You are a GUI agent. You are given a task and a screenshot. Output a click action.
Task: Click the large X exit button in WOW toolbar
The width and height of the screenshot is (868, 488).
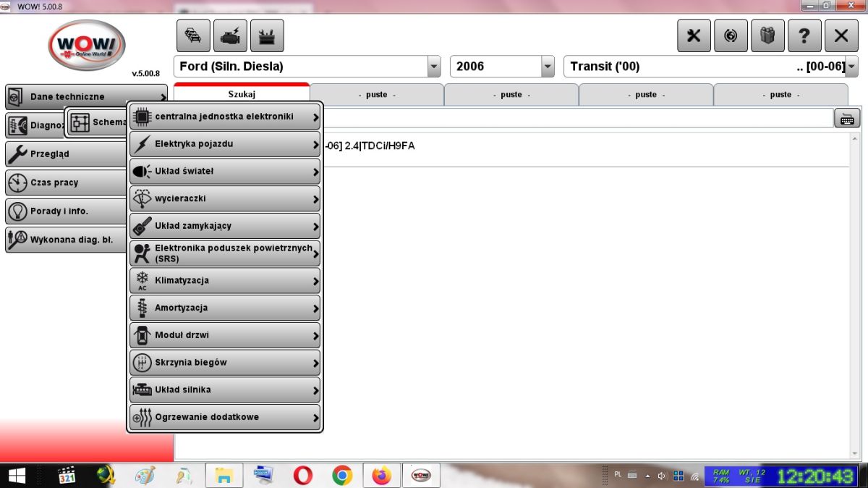pos(841,35)
